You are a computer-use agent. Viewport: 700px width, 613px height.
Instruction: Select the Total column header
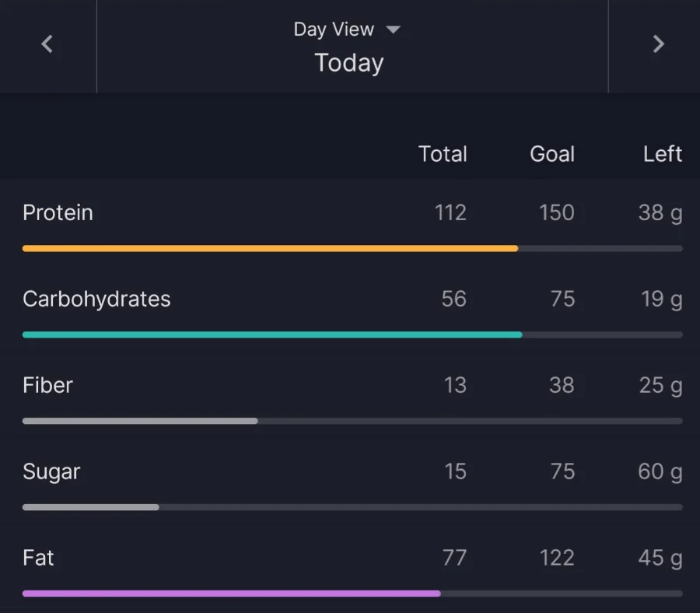click(443, 154)
